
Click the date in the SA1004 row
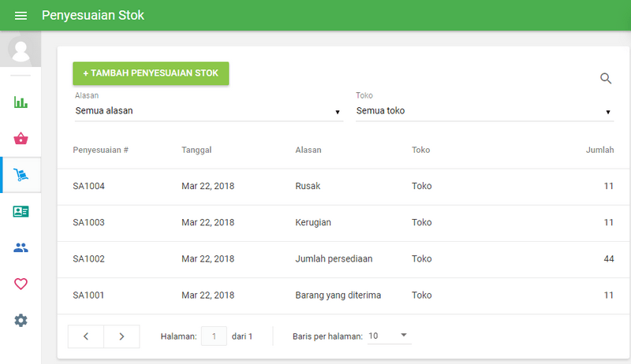click(x=207, y=186)
